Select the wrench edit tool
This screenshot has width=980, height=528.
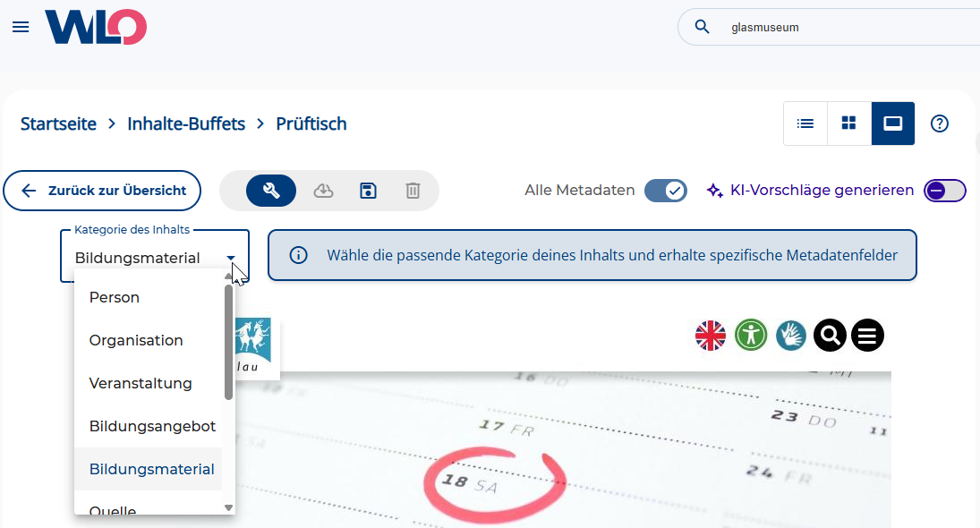270,191
